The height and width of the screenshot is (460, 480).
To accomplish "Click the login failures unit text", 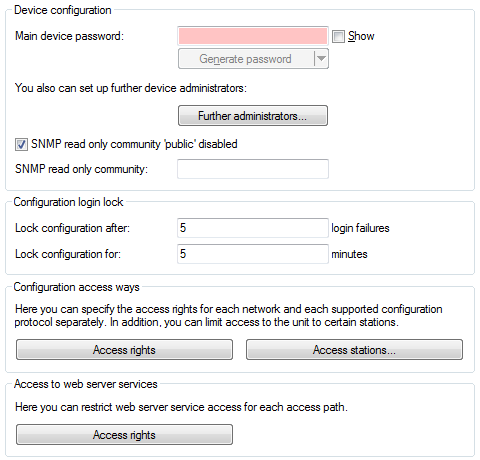I will 360,228.
